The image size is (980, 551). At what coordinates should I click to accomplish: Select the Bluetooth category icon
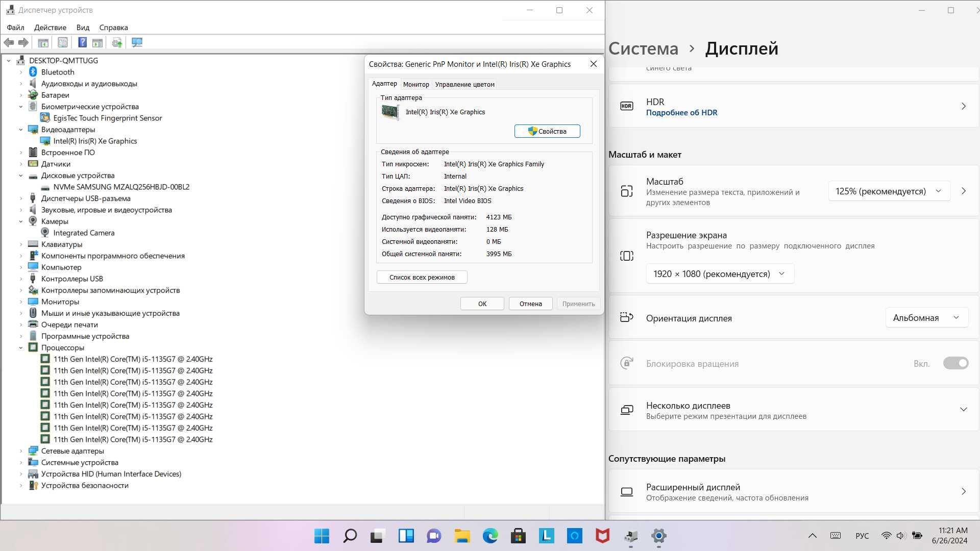coord(33,72)
